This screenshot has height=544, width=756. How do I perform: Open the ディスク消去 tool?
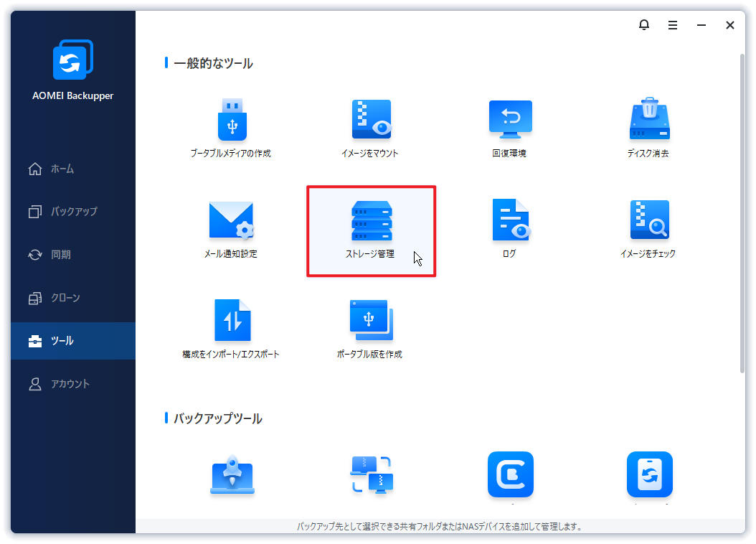click(x=648, y=128)
